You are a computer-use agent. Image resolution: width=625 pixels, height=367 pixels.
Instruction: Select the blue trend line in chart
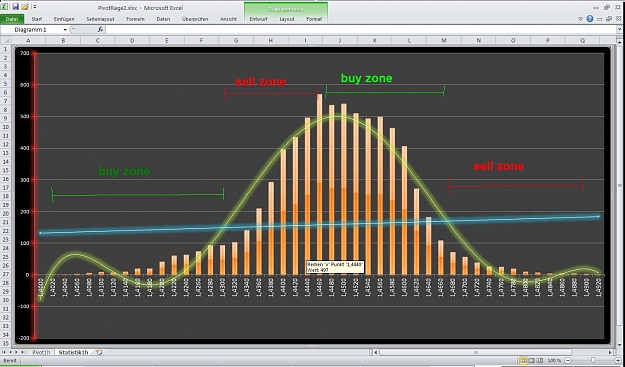tap(319, 225)
